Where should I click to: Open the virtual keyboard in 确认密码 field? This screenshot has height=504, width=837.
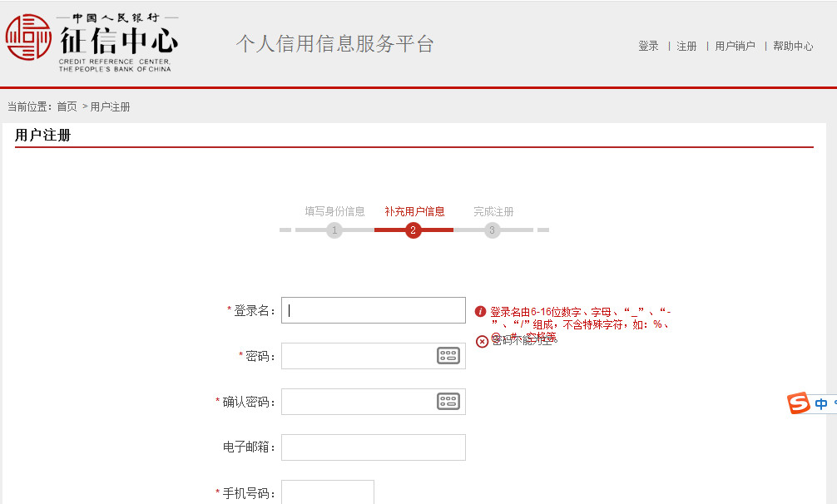tap(448, 402)
